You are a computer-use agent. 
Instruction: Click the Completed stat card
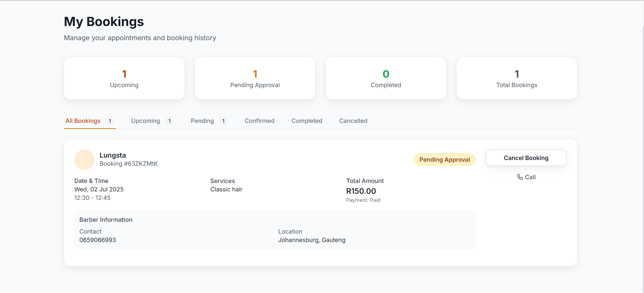(x=386, y=78)
